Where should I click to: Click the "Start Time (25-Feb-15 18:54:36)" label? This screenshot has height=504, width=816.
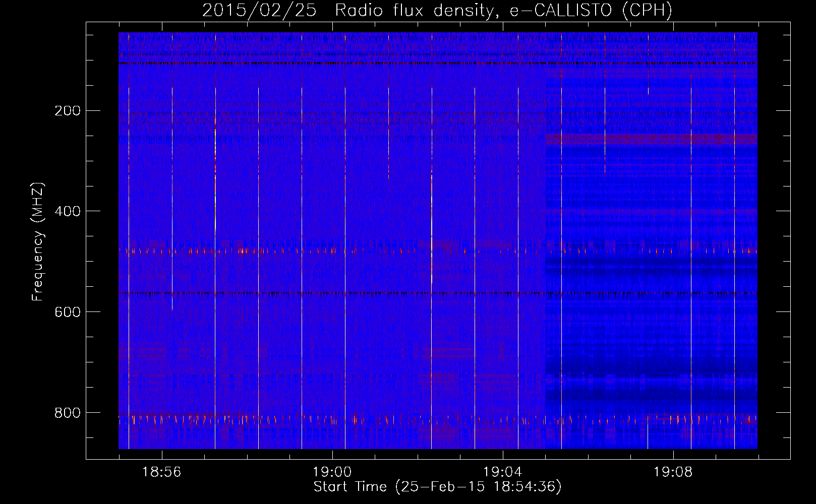437,487
